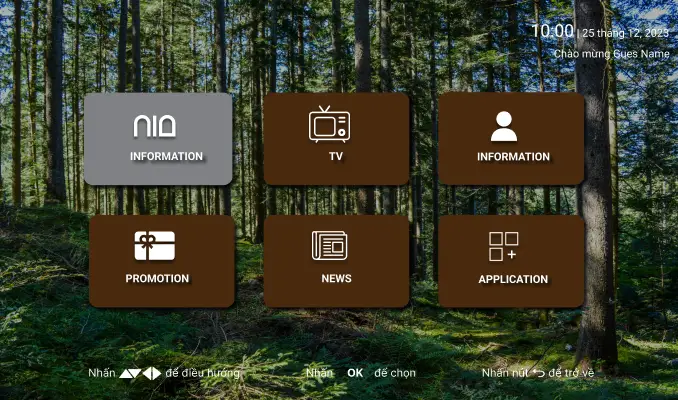Select INFORMATION label on the gray tile

pos(166,157)
